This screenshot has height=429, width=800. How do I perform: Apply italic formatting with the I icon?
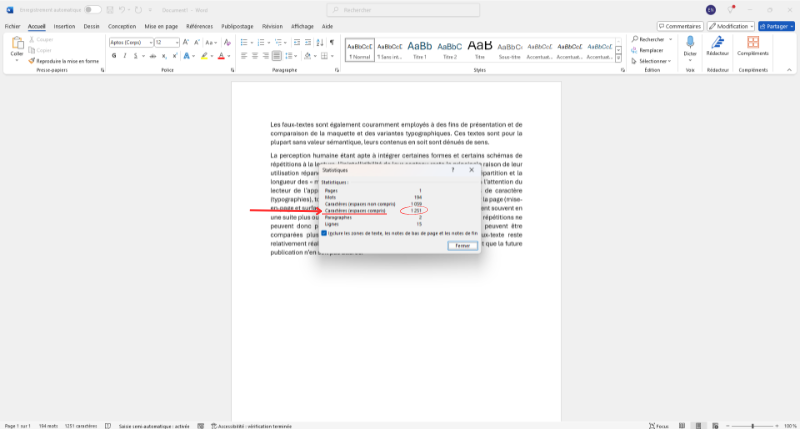click(125, 56)
